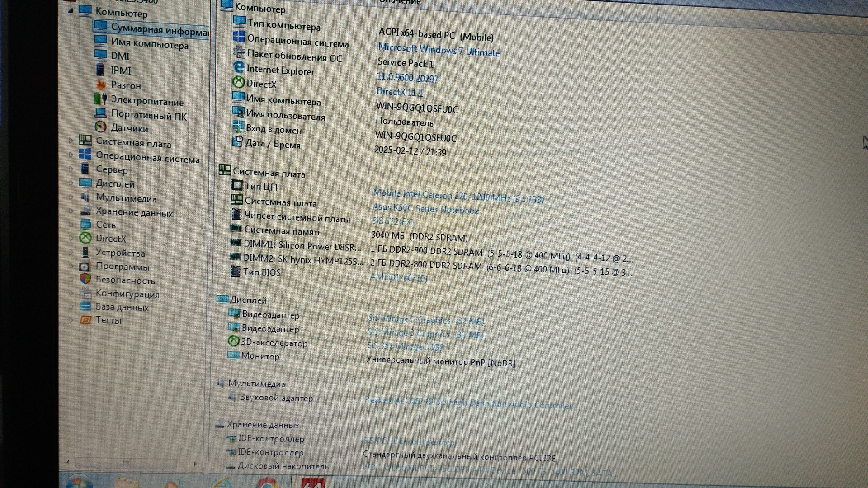Open the AIDA64 taskbar icon
868x488 pixels.
pos(313,482)
